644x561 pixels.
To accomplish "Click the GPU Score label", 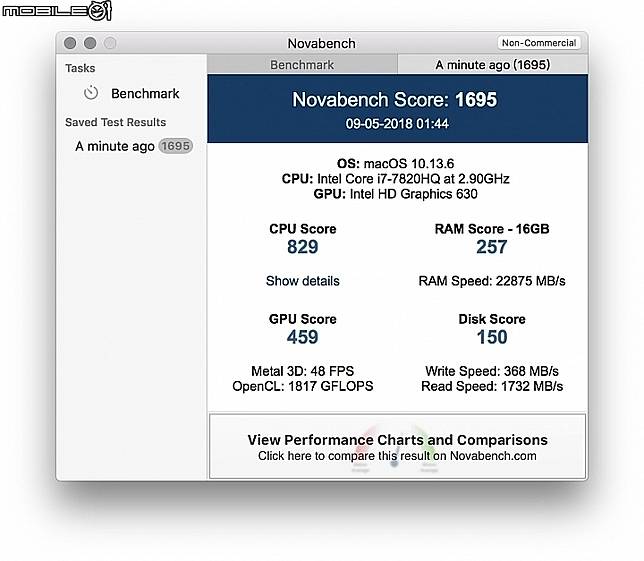I will point(303,319).
